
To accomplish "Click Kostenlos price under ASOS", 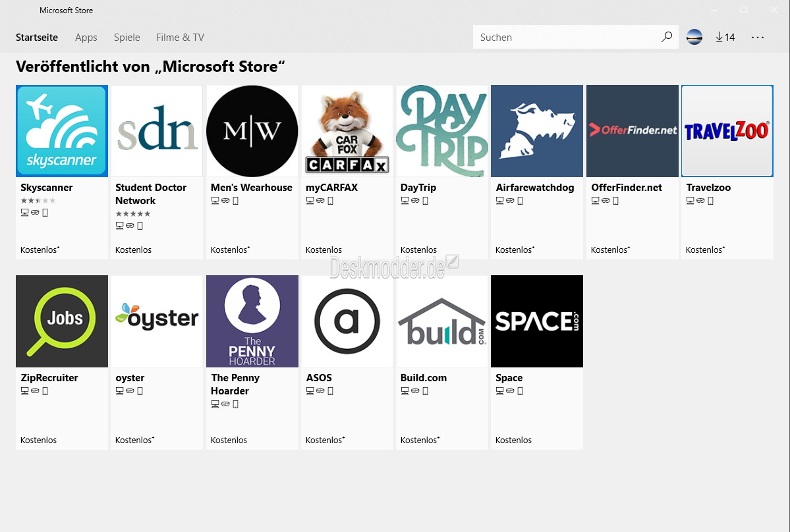I will [x=325, y=440].
